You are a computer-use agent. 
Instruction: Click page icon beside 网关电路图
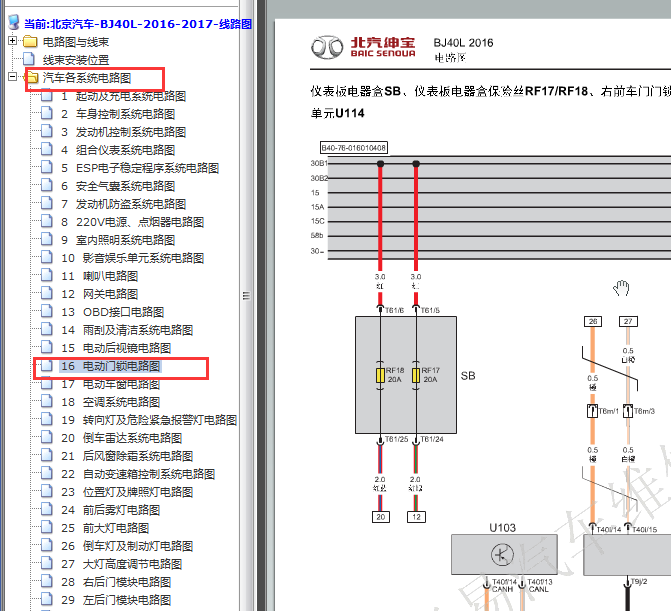[47, 293]
